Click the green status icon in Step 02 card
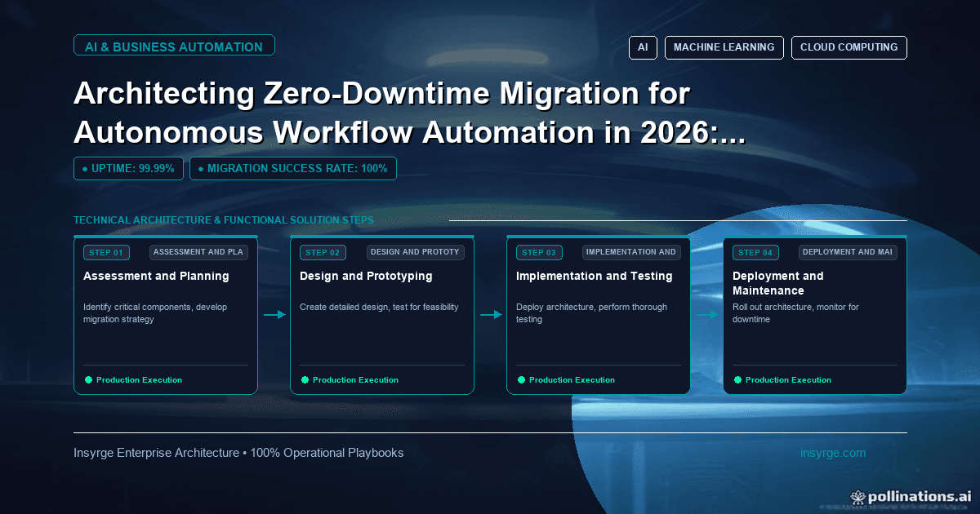 [x=305, y=379]
